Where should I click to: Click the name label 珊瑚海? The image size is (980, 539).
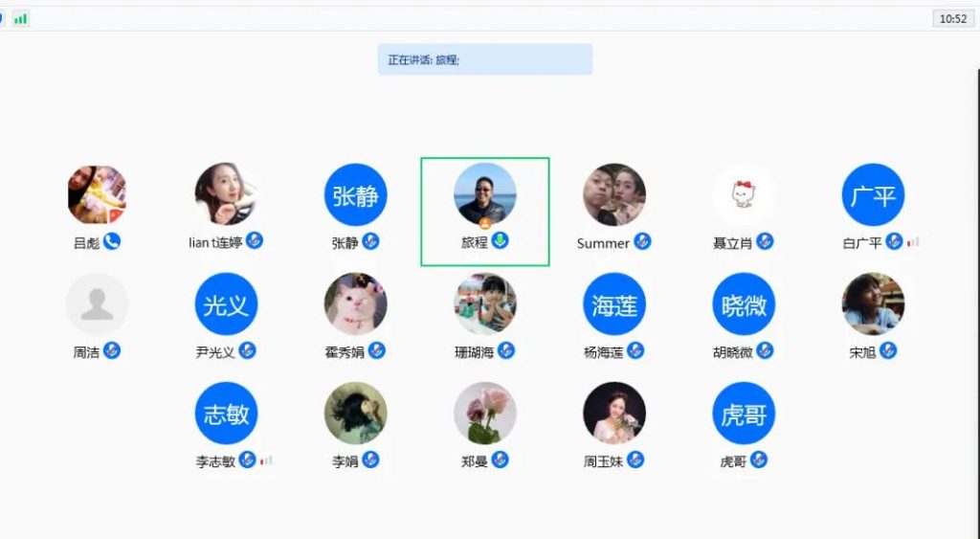click(475, 352)
